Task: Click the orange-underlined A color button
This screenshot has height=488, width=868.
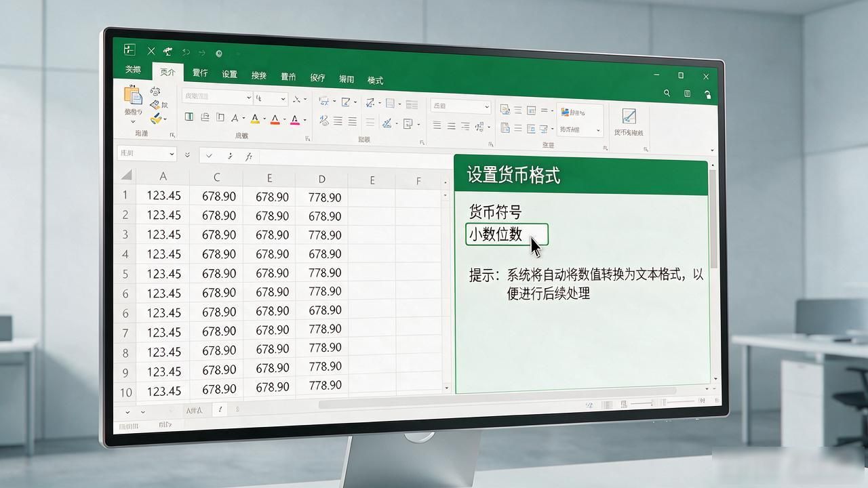Action: pyautogui.click(x=275, y=120)
